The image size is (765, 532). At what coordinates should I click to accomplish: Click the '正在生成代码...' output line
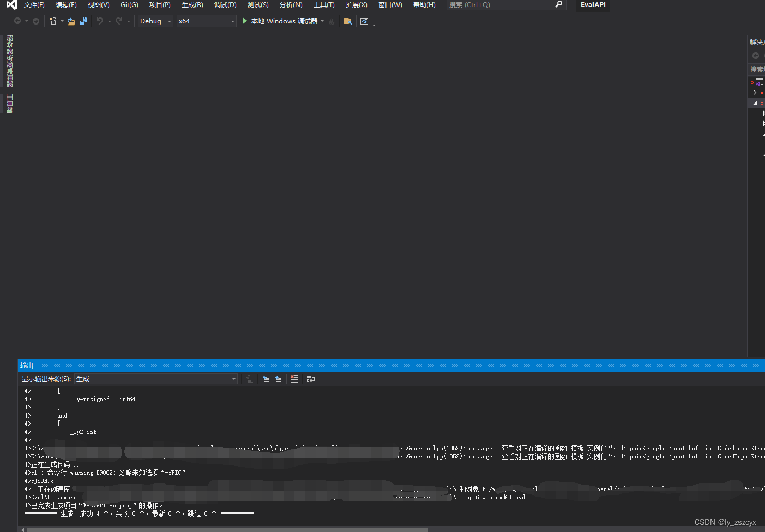[x=51, y=465]
